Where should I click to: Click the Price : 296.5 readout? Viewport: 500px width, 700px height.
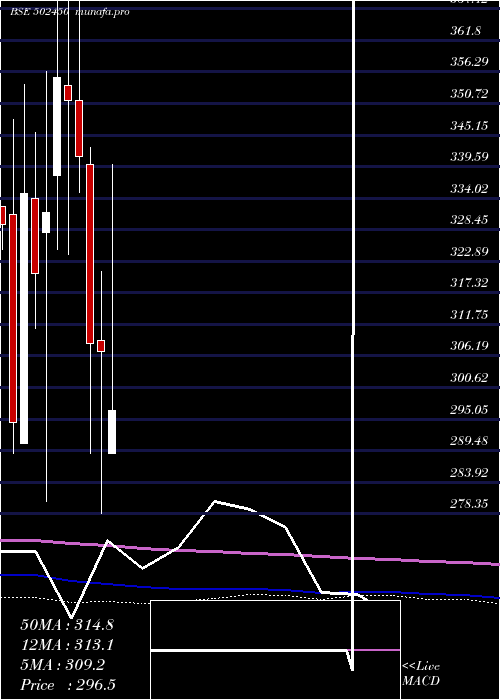68,685
